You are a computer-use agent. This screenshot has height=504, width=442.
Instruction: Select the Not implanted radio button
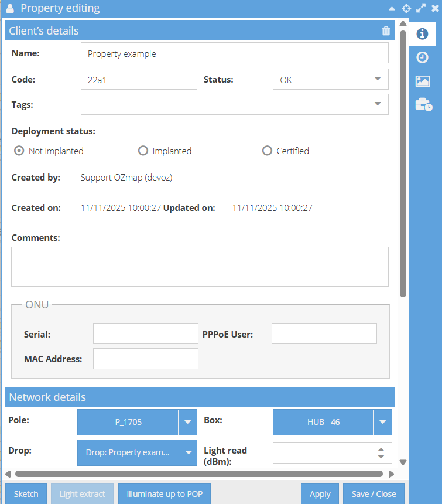[x=19, y=151]
